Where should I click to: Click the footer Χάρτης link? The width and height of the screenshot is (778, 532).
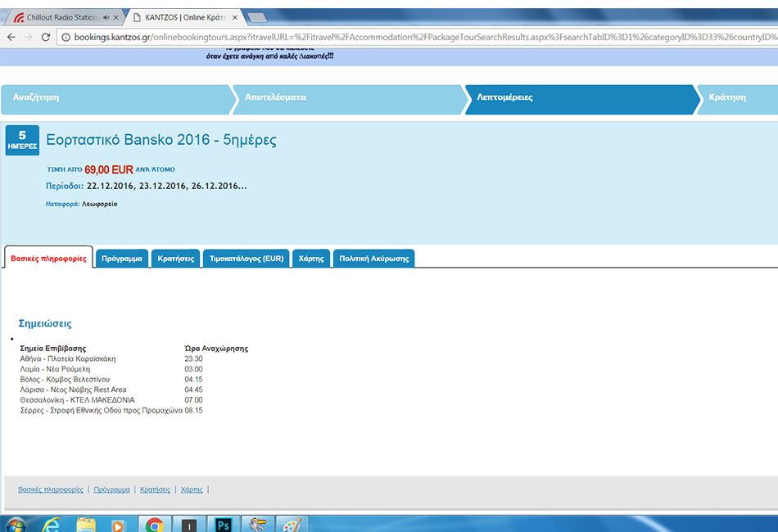pos(191,489)
